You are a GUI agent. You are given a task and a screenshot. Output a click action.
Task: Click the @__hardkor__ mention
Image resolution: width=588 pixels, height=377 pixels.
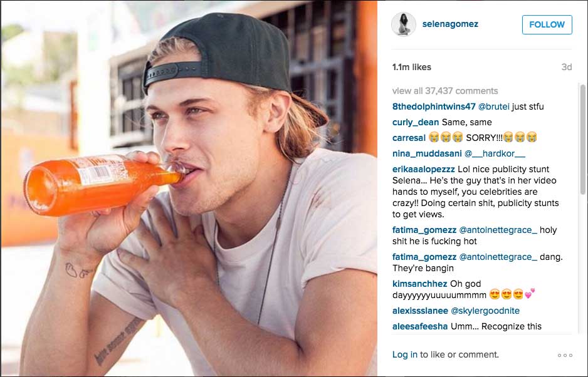click(x=495, y=153)
